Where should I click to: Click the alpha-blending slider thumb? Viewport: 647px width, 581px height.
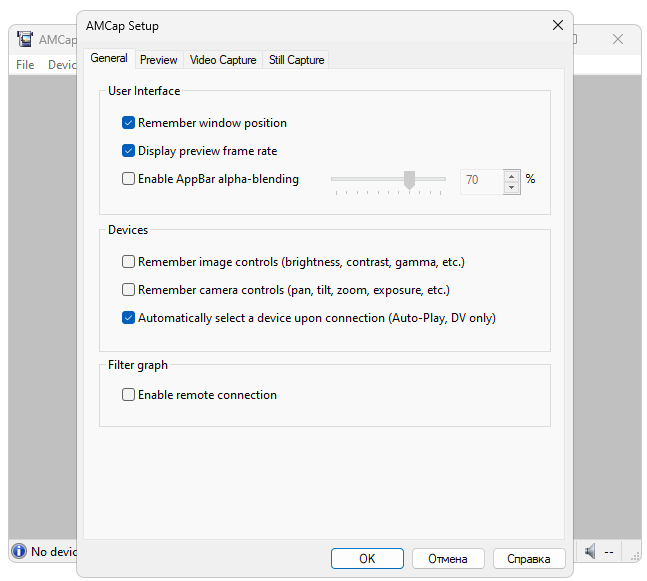[409, 180]
